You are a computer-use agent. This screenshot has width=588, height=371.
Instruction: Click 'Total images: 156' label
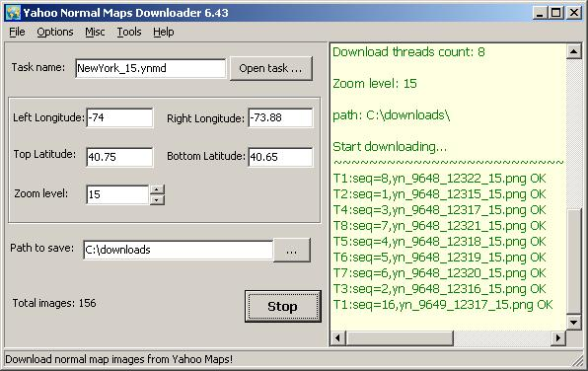click(x=54, y=303)
